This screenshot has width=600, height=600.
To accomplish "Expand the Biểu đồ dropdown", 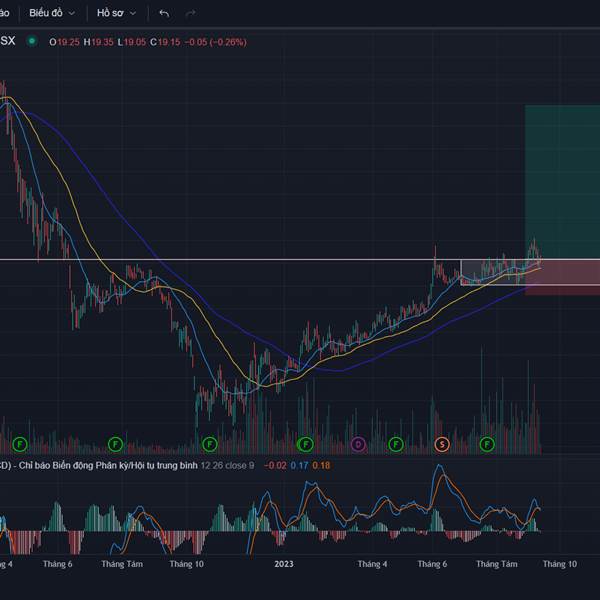I will 52,13.
